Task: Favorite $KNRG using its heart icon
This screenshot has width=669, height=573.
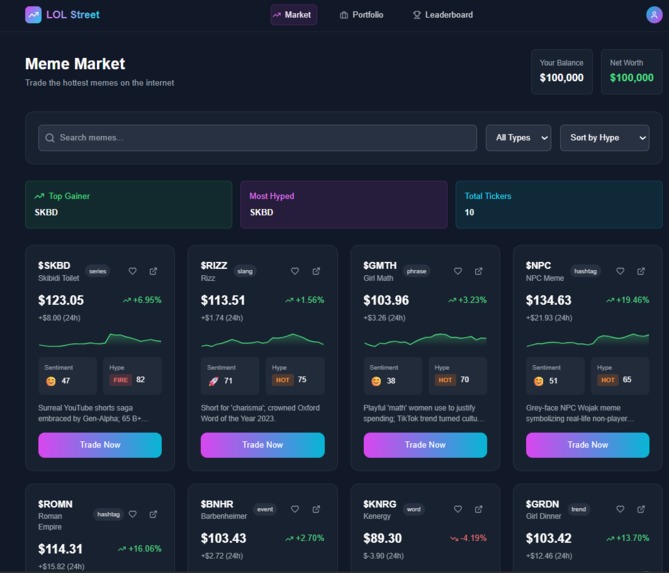Action: (x=458, y=509)
